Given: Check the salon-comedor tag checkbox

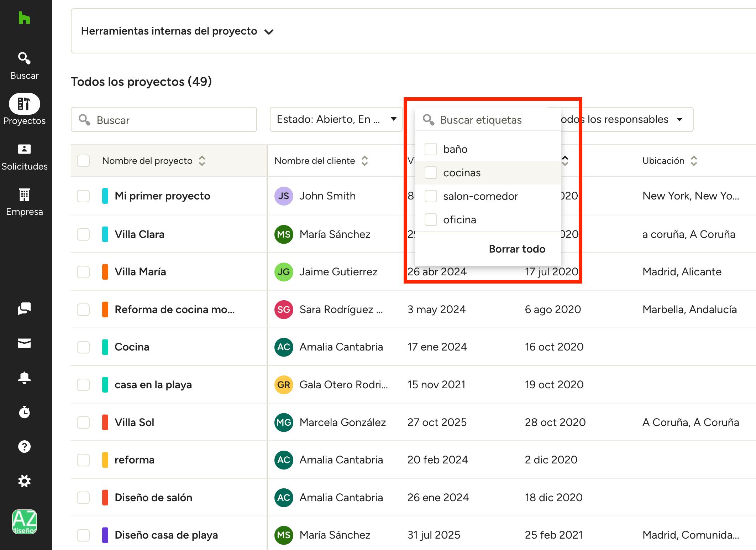Looking at the screenshot, I should (x=431, y=196).
